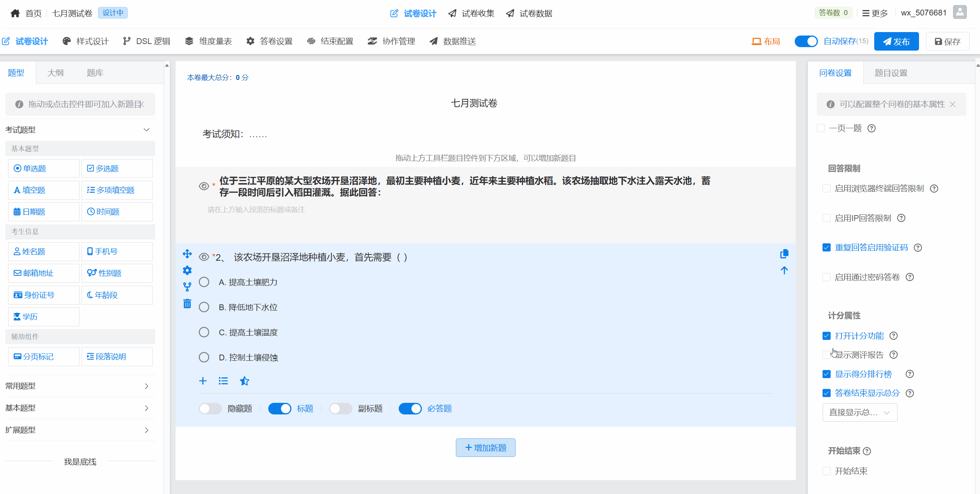Click the move handle icon on question 2
Screen dimensions: 980x494
pos(187,254)
